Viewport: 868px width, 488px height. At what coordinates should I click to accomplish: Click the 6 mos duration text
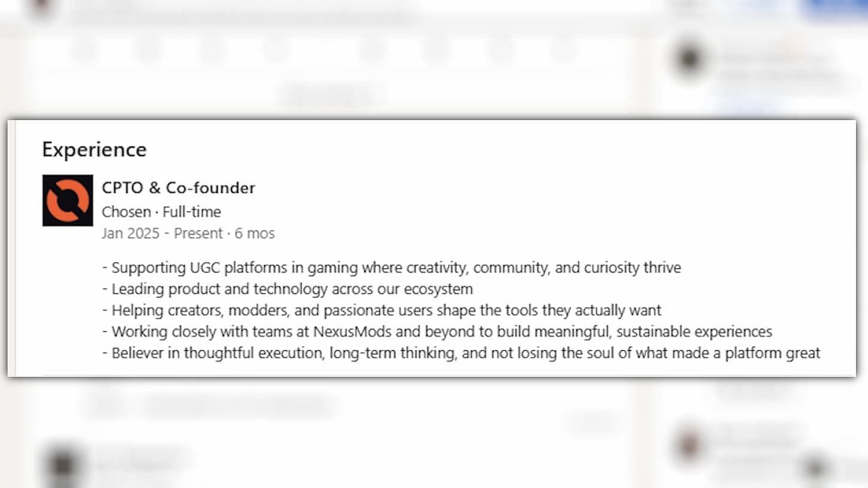[x=254, y=233]
